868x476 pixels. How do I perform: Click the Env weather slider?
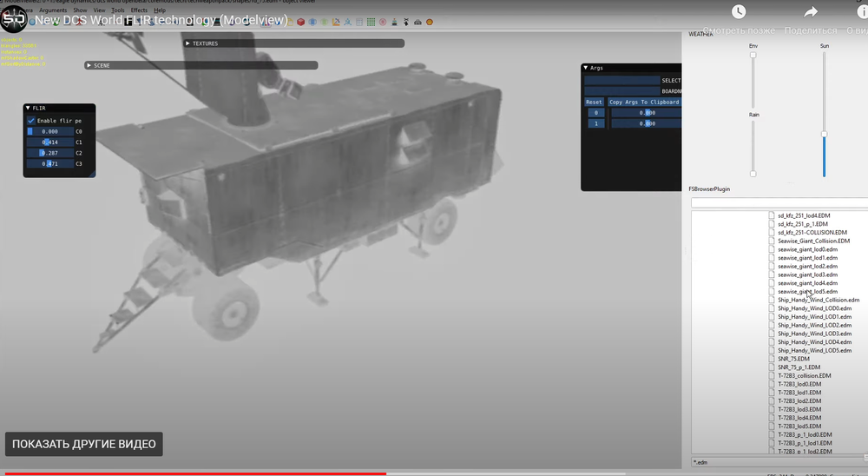[x=753, y=81]
